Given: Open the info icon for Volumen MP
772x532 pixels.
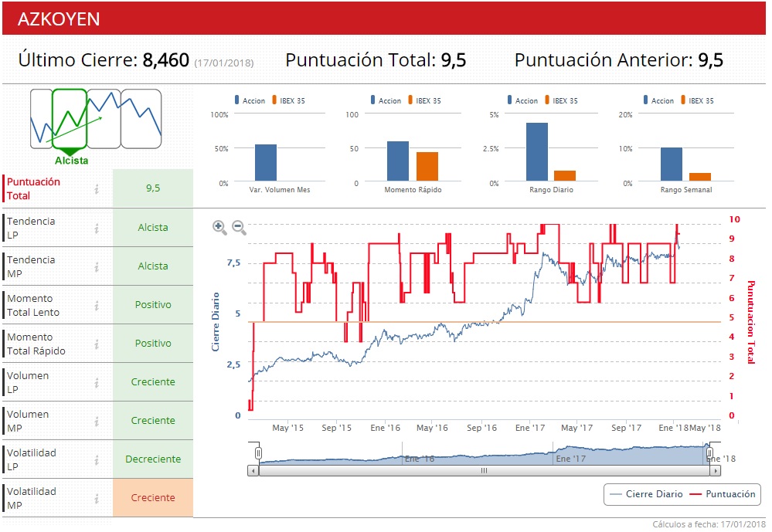Looking at the screenshot, I should pos(97,422).
